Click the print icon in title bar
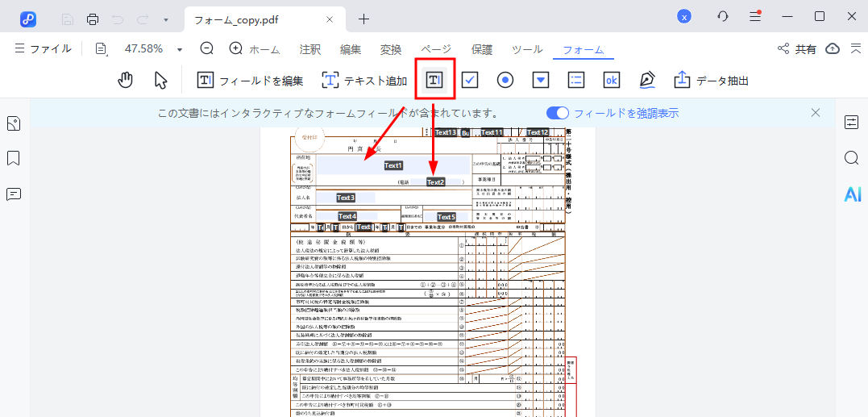The image size is (868, 417). tap(93, 19)
